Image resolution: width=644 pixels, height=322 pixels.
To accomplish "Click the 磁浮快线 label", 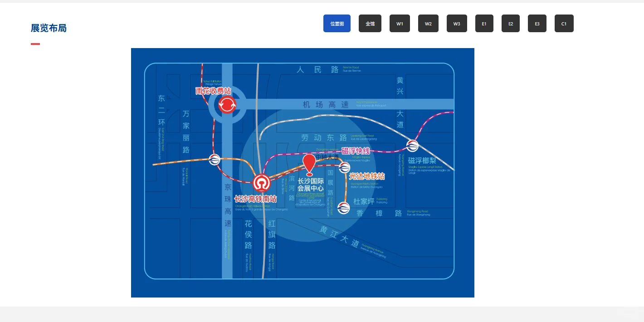I will pos(356,151).
